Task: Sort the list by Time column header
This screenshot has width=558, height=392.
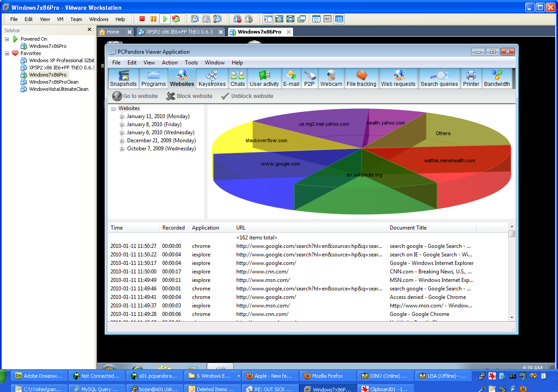Action: (x=133, y=228)
